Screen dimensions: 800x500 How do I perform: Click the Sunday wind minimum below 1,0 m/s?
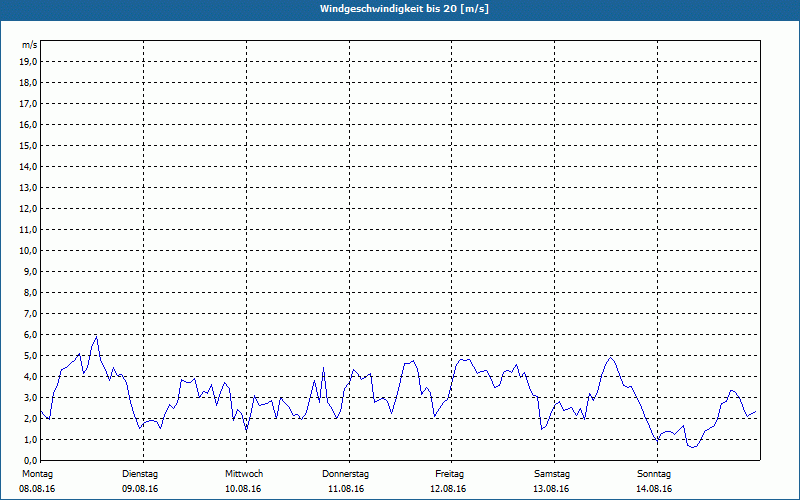[x=692, y=447]
